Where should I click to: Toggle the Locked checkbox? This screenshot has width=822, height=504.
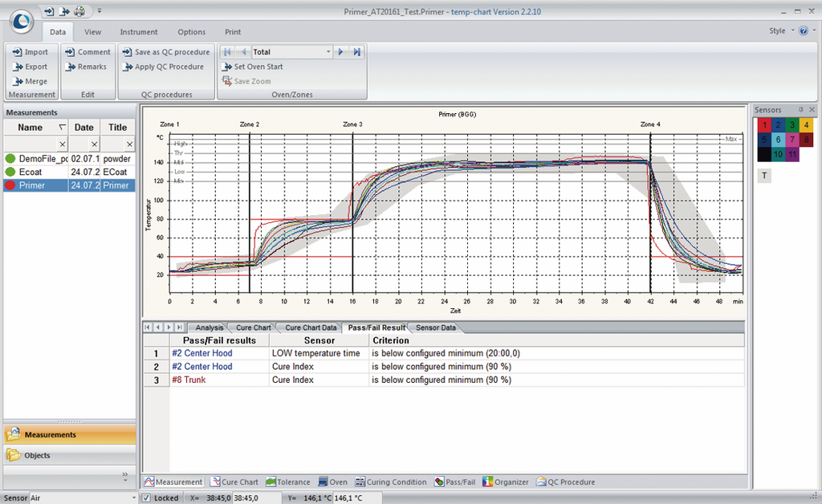point(147,498)
